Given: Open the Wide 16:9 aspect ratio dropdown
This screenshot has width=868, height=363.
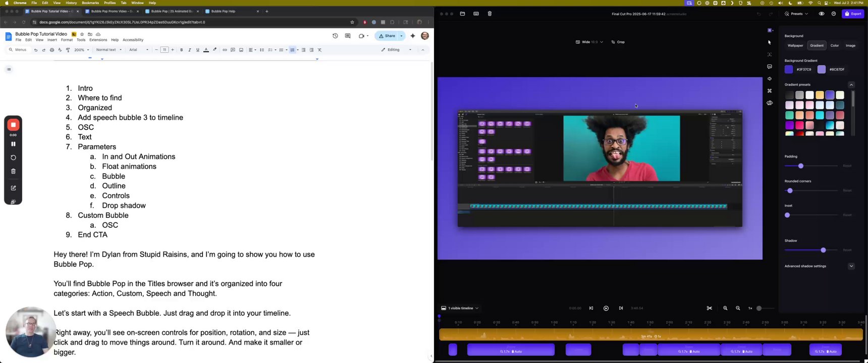Looking at the screenshot, I should (x=589, y=42).
